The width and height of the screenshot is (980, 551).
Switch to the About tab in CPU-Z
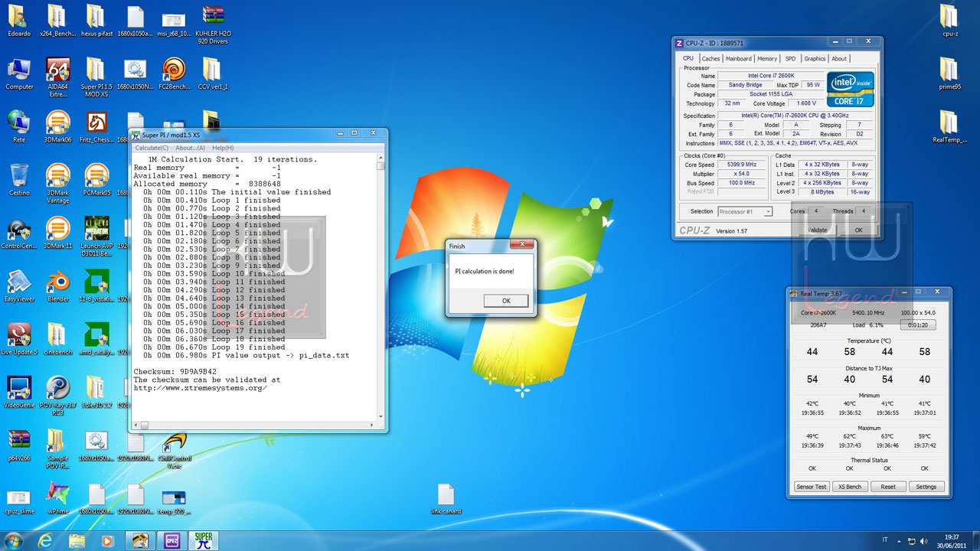[x=839, y=58]
